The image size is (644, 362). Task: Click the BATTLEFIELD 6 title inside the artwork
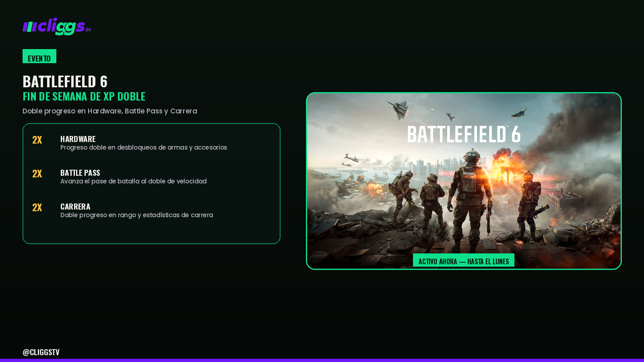464,134
